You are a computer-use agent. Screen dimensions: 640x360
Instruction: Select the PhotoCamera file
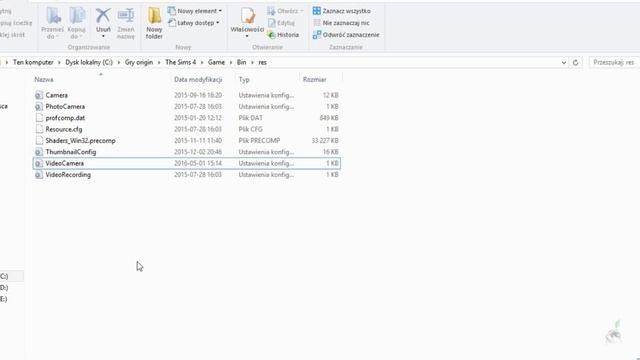65,107
